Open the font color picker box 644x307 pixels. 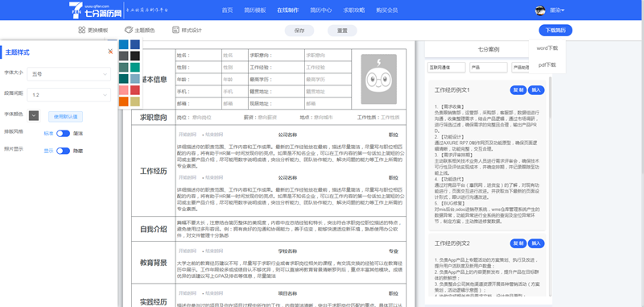(x=34, y=115)
